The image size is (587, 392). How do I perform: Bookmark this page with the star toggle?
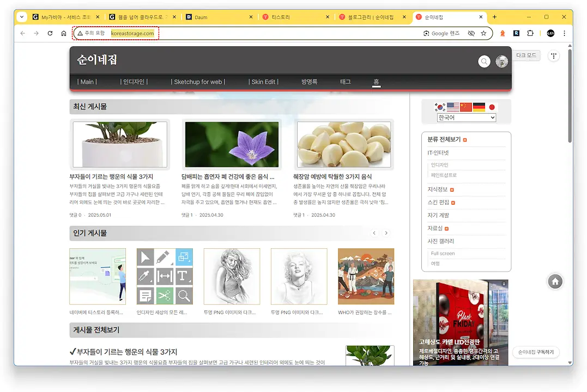483,33
